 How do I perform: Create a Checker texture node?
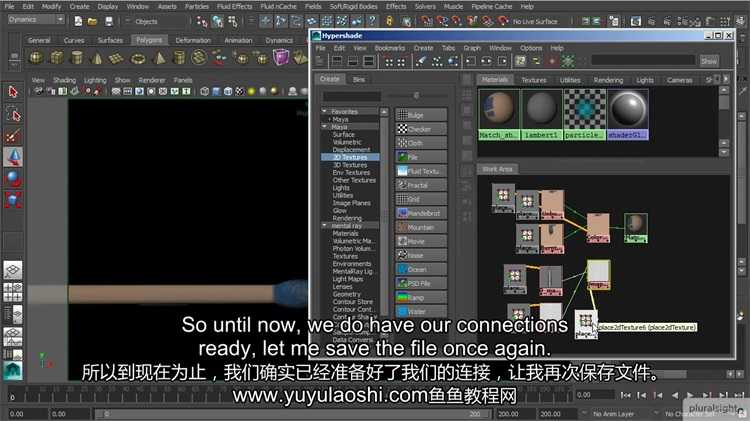421,129
